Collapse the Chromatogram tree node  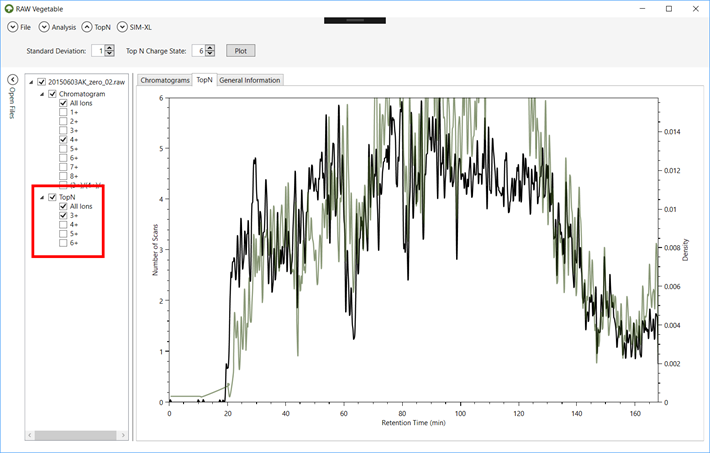pos(42,94)
